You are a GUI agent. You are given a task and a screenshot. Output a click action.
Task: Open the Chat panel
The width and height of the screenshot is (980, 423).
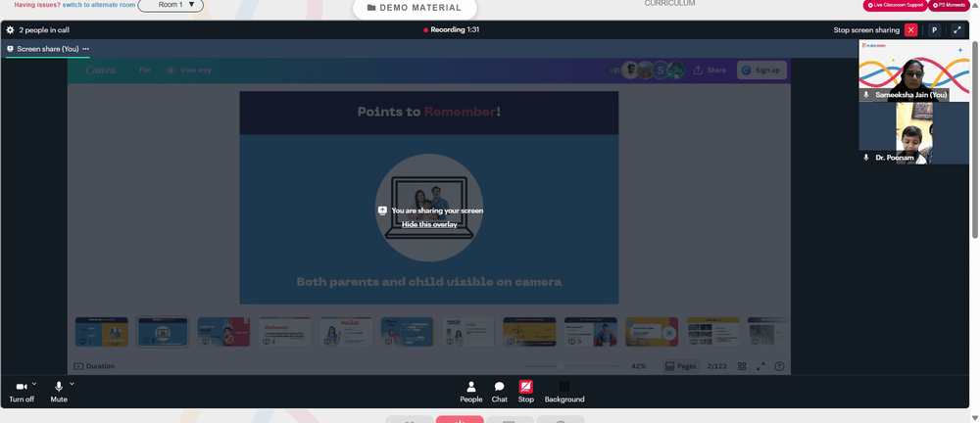(x=500, y=393)
